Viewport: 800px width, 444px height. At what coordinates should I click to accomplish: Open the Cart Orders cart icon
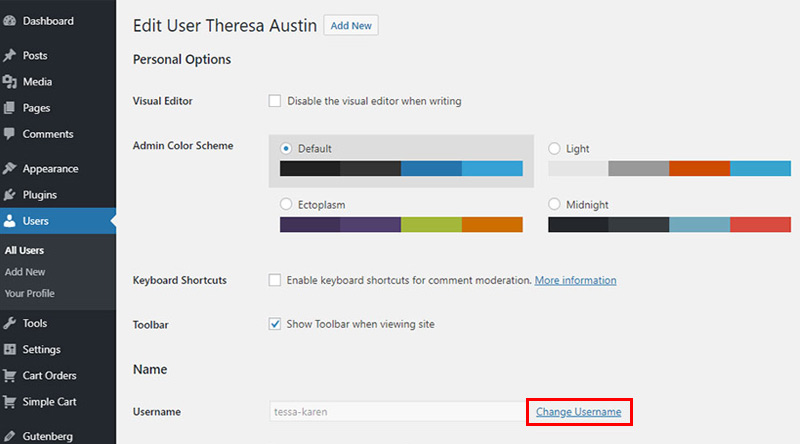pos(10,376)
